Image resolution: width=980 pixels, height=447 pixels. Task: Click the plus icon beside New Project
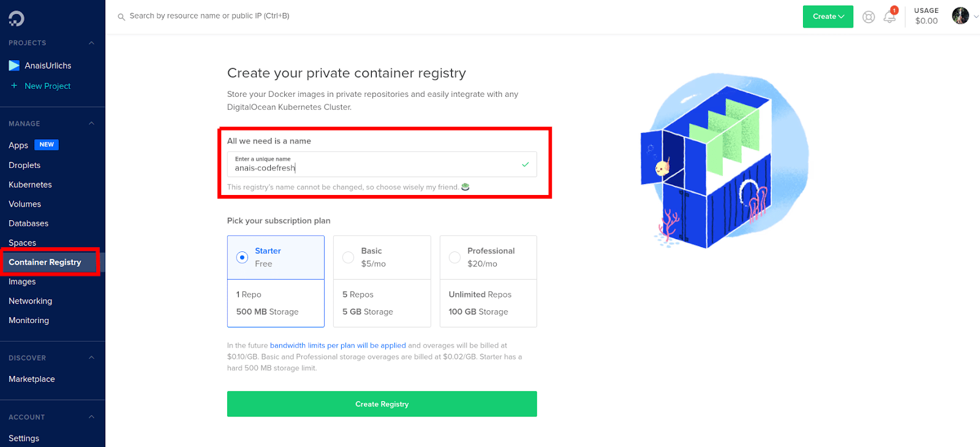(x=14, y=86)
